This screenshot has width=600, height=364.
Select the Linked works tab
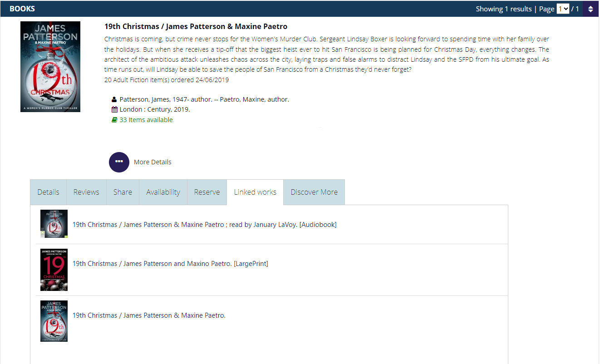pos(255,192)
